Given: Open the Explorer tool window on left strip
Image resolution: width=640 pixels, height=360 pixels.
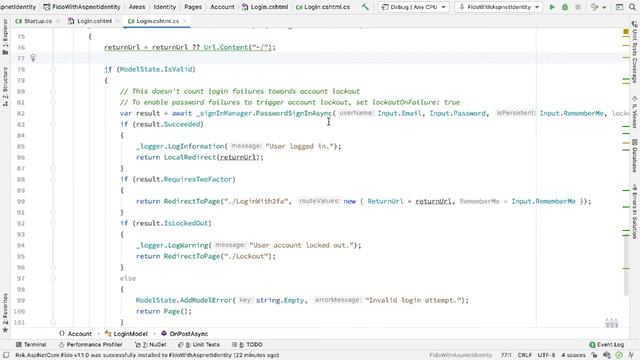Looking at the screenshot, I should [x=5, y=37].
